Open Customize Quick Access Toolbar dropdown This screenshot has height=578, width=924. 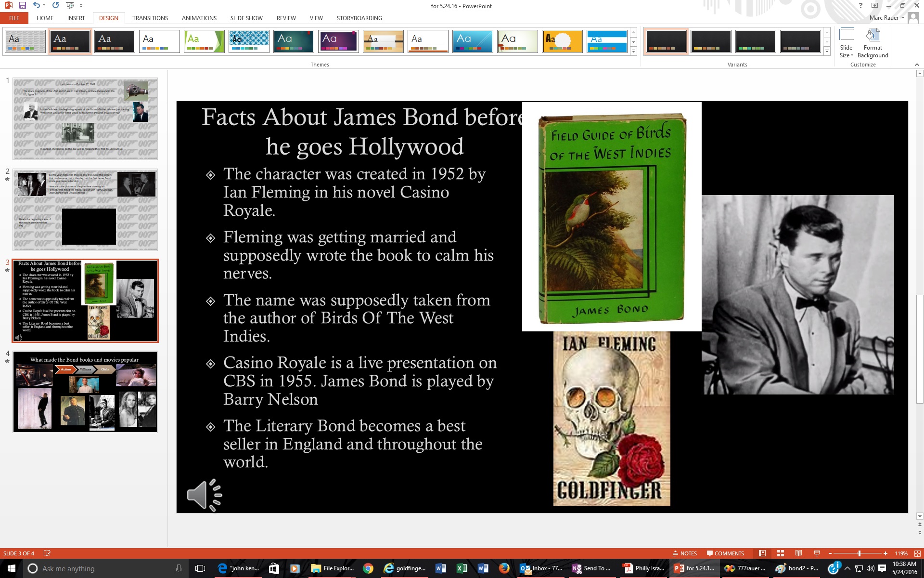tap(81, 6)
